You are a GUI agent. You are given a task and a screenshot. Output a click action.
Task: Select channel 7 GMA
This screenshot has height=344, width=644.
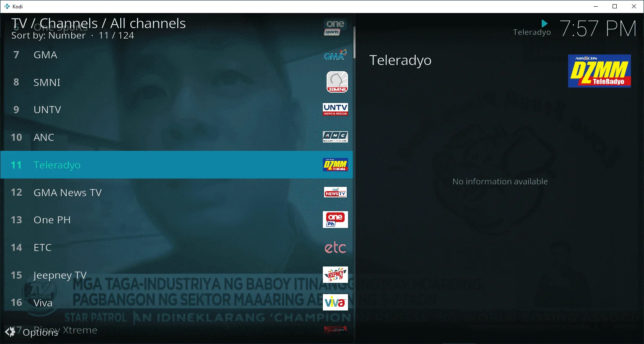[x=177, y=54]
